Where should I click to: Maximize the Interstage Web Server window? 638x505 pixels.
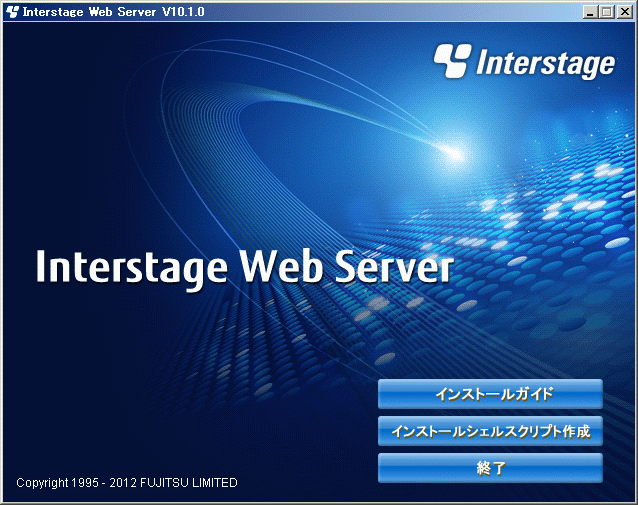pyautogui.click(x=606, y=12)
